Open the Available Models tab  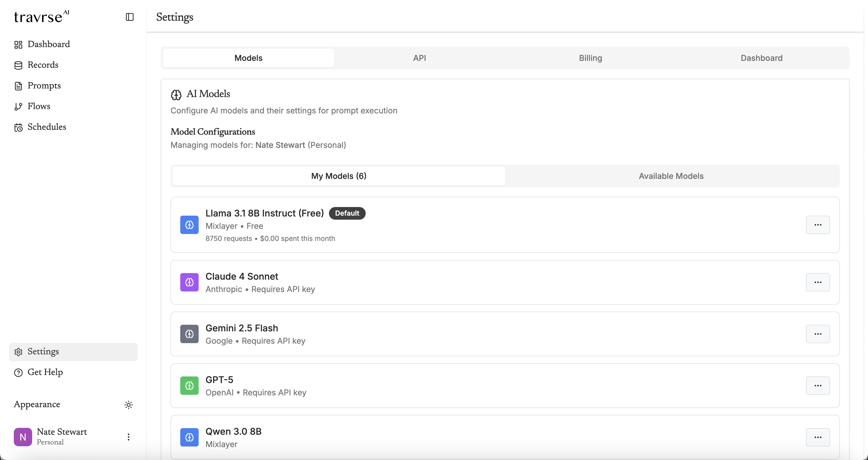[671, 176]
